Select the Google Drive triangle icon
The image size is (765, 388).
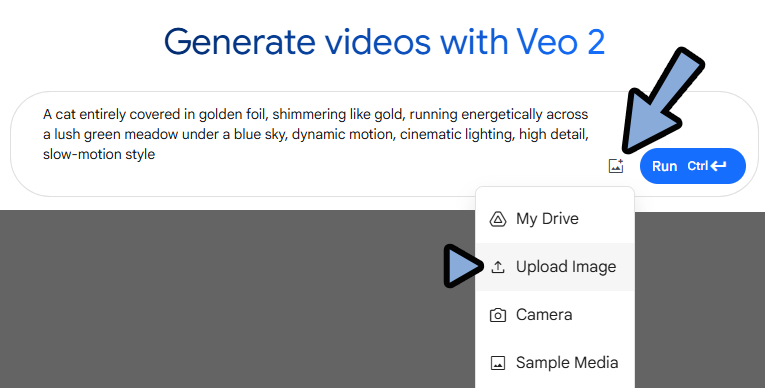click(x=497, y=219)
